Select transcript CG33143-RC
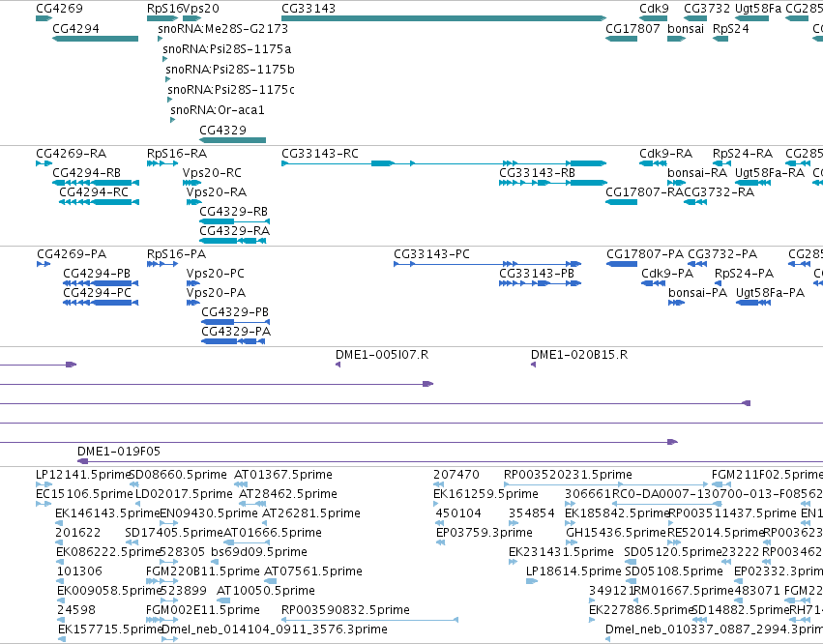The width and height of the screenshot is (823, 644). pos(444,163)
